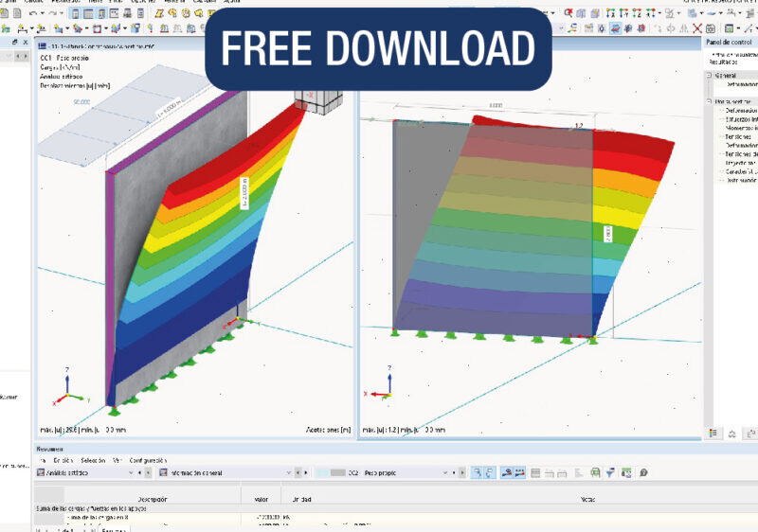The height and width of the screenshot is (532, 758).
Task: Select the view along Y axis icon
Action: tap(623, 13)
